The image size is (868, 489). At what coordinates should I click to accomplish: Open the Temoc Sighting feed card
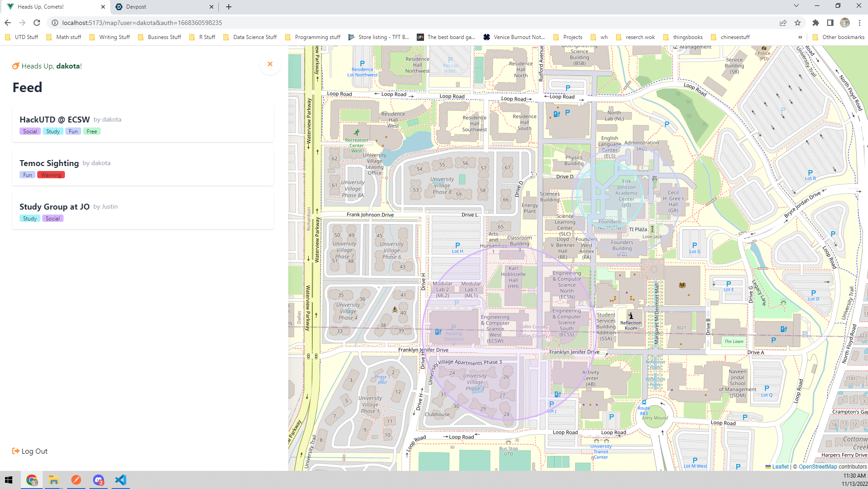tap(143, 167)
